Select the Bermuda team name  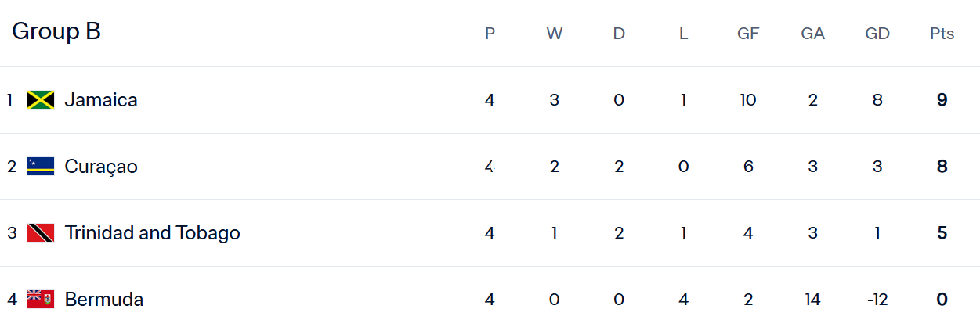point(104,300)
